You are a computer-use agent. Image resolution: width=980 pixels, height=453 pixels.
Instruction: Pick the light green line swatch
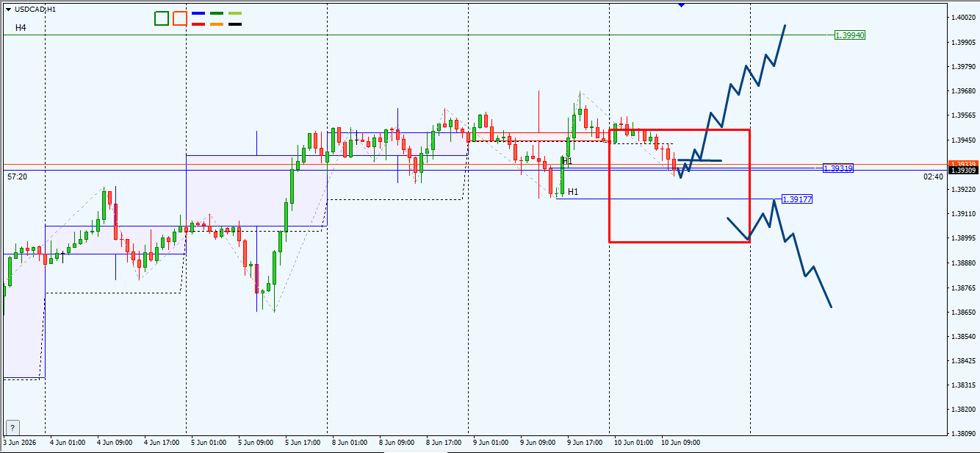coord(235,13)
